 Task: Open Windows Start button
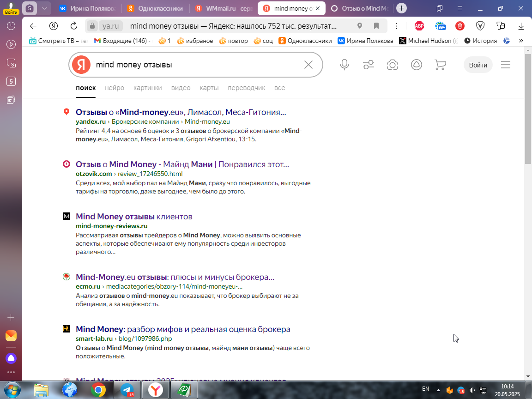tap(12, 390)
